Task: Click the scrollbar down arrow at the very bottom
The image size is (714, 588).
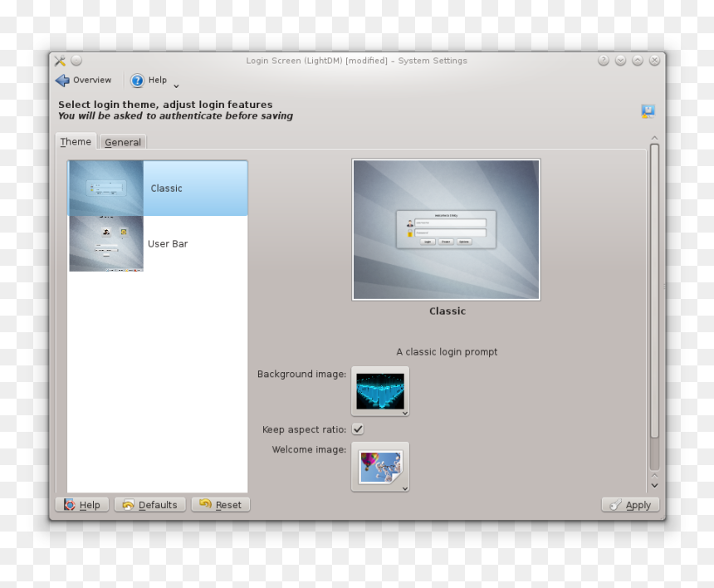Action: pyautogui.click(x=654, y=486)
